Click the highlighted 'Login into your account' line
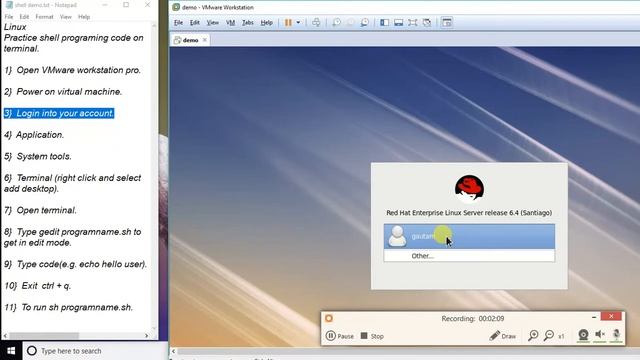This screenshot has width=640, height=360. pos(59,113)
